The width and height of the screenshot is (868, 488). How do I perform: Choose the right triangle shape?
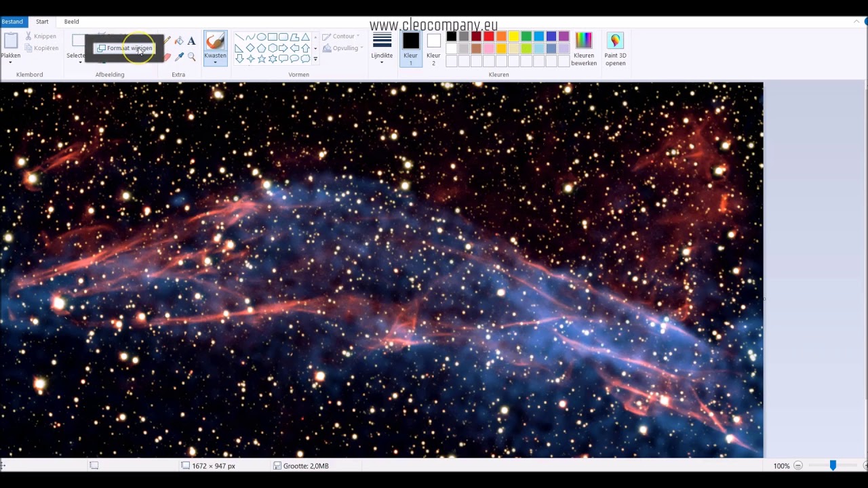pos(239,48)
